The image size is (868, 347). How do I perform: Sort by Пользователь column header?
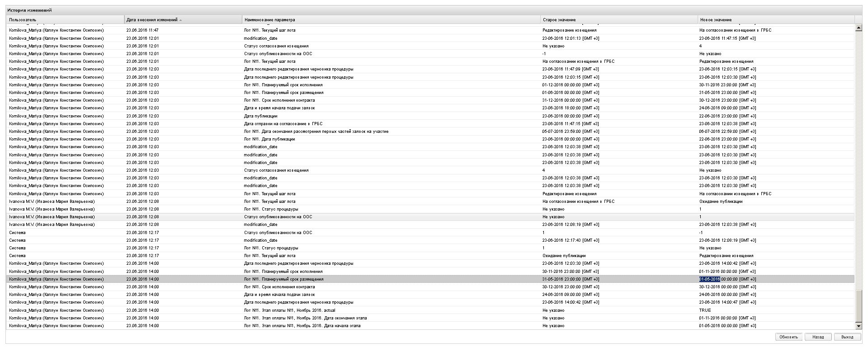coord(65,20)
